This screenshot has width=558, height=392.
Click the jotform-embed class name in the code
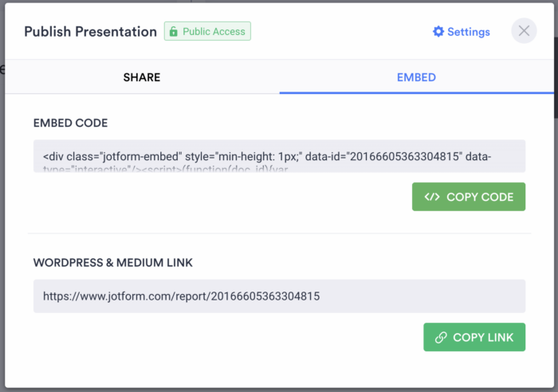click(132, 156)
